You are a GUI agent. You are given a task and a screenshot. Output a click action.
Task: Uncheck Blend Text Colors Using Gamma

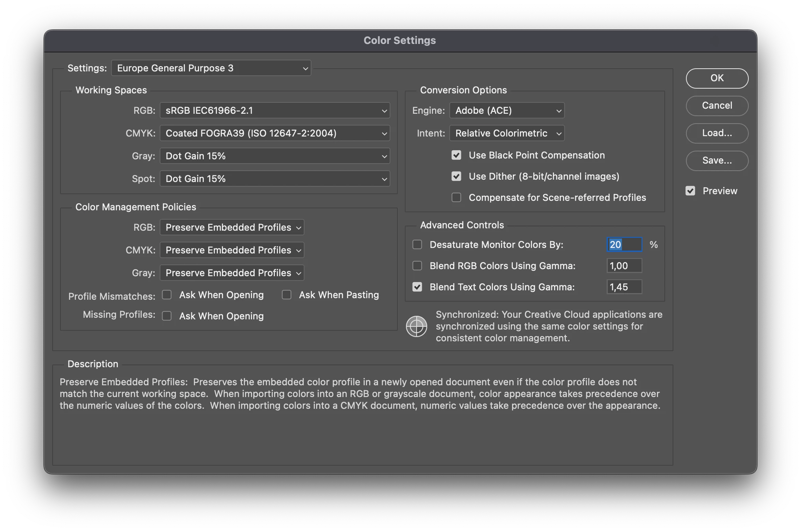tap(417, 287)
